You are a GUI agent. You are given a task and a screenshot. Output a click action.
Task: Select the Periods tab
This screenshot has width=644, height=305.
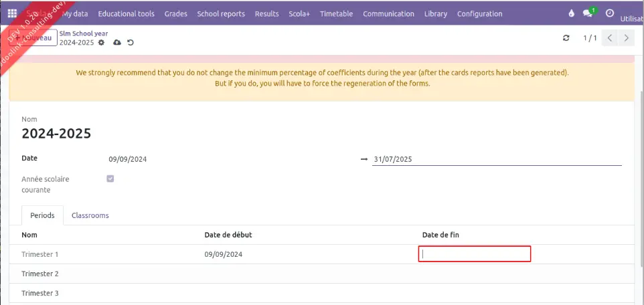[x=42, y=215]
